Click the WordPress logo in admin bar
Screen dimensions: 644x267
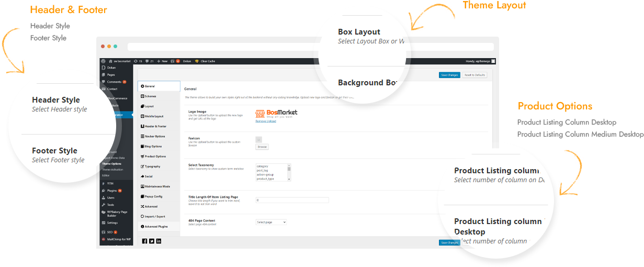pyautogui.click(x=103, y=61)
